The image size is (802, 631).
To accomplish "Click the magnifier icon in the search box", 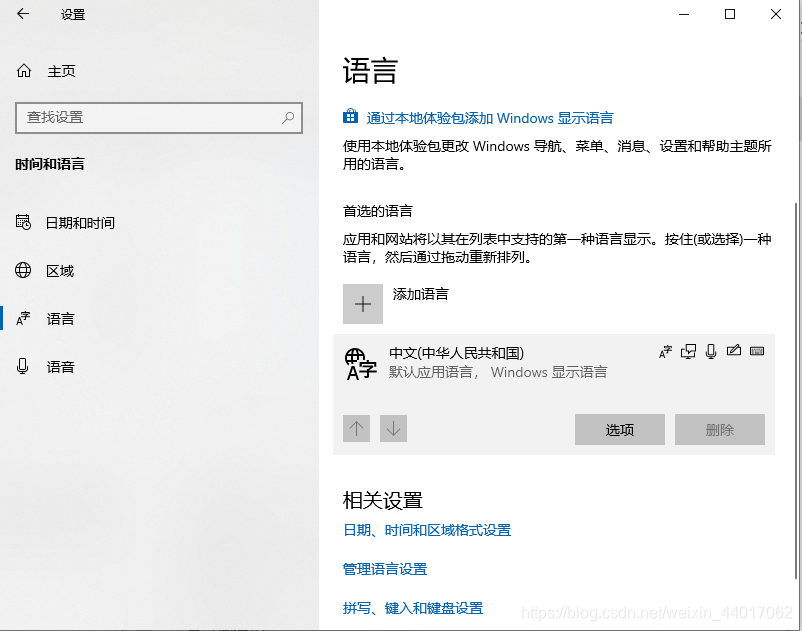I will click(x=288, y=118).
